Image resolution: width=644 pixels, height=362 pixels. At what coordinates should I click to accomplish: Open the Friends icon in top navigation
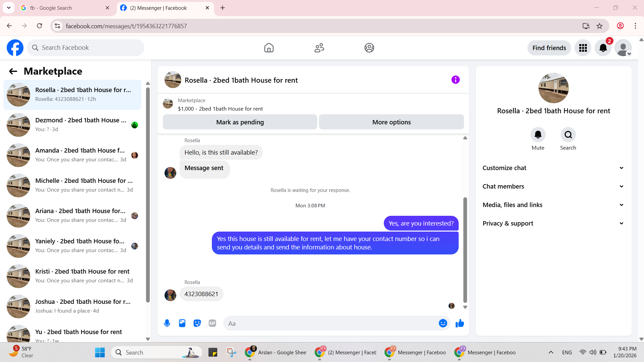point(319,48)
